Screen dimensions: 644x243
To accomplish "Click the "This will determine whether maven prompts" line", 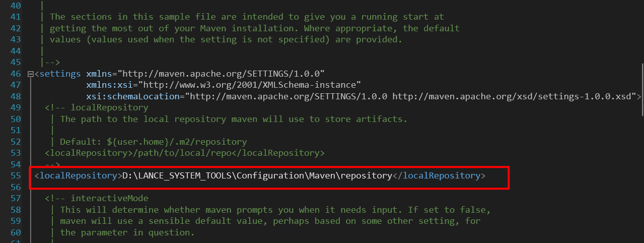I will pyautogui.click(x=275, y=209).
